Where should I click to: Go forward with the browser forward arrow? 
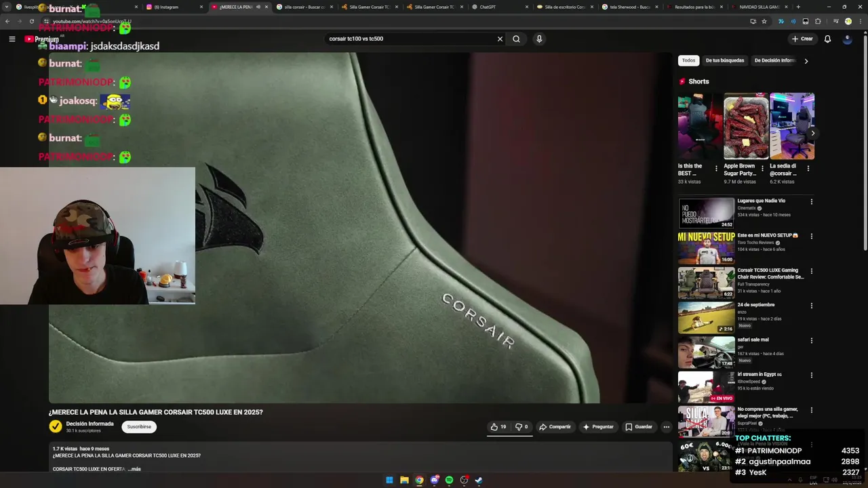19,21
